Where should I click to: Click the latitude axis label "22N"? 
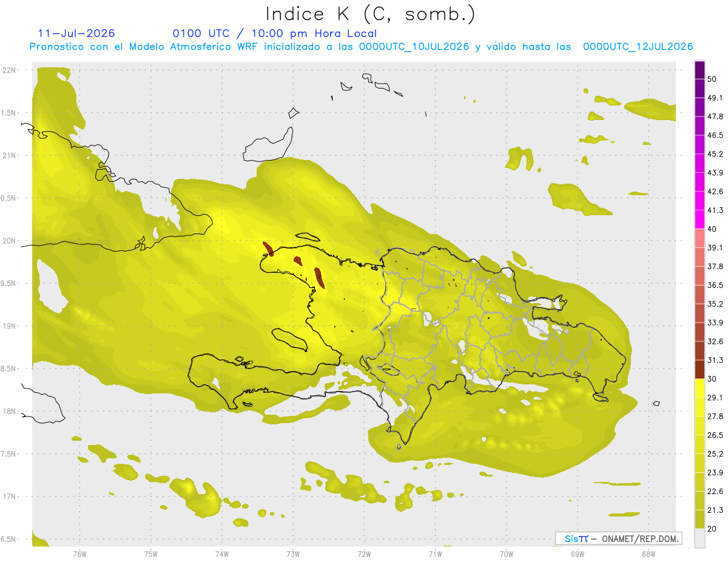coord(10,70)
